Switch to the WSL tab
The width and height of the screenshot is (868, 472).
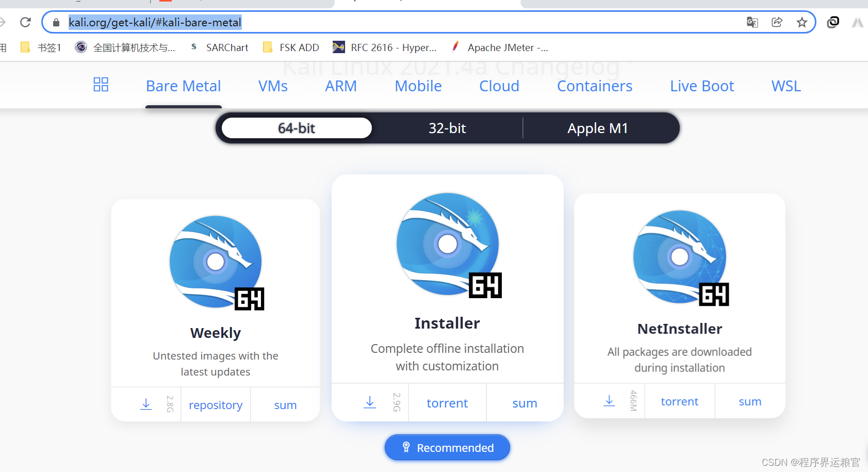click(x=787, y=86)
